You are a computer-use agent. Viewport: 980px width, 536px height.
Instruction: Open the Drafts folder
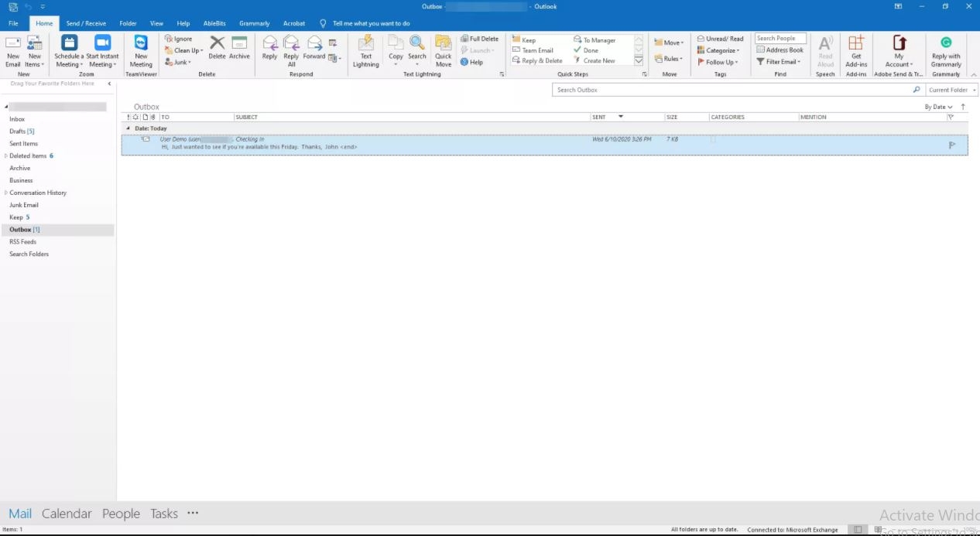(22, 131)
